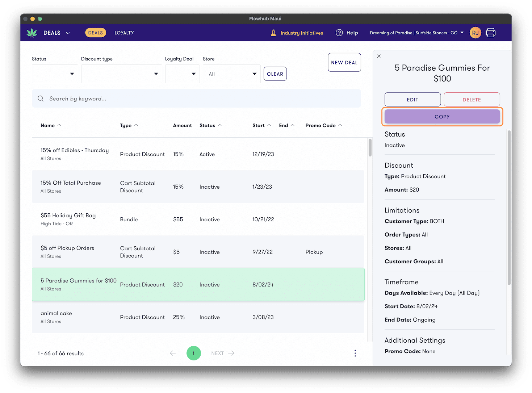Open the Loyalty Deal dropdown
The height and width of the screenshot is (393, 532).
click(x=183, y=74)
